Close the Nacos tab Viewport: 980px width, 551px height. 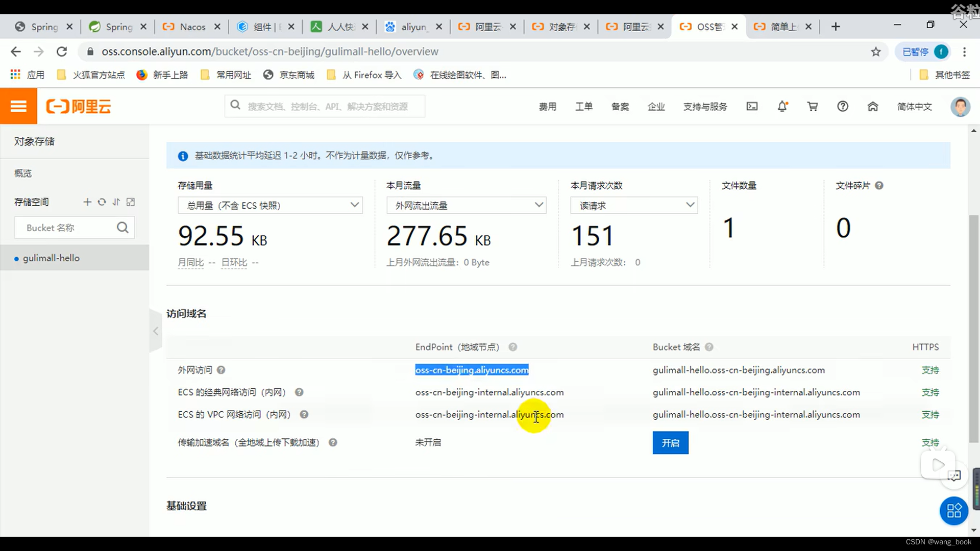click(x=217, y=27)
